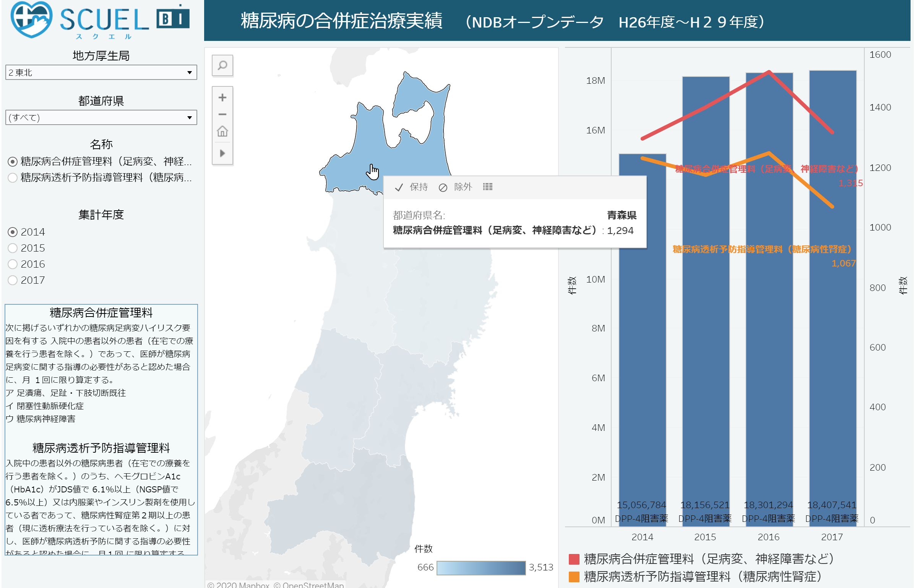Viewport: 914px width, 588px height.
Task: Click the tooltip exclude circle icon
Action: tap(443, 187)
